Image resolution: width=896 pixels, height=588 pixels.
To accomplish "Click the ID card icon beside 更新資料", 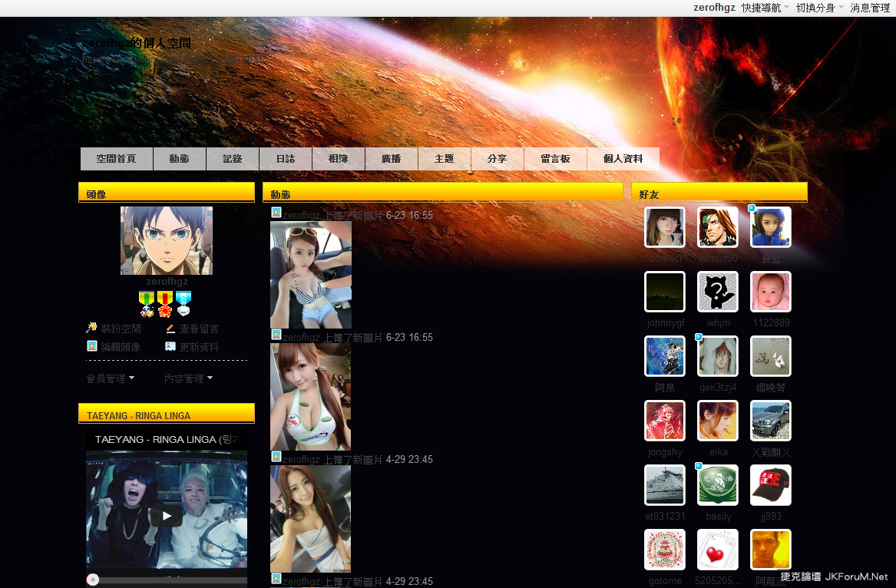I will click(170, 346).
